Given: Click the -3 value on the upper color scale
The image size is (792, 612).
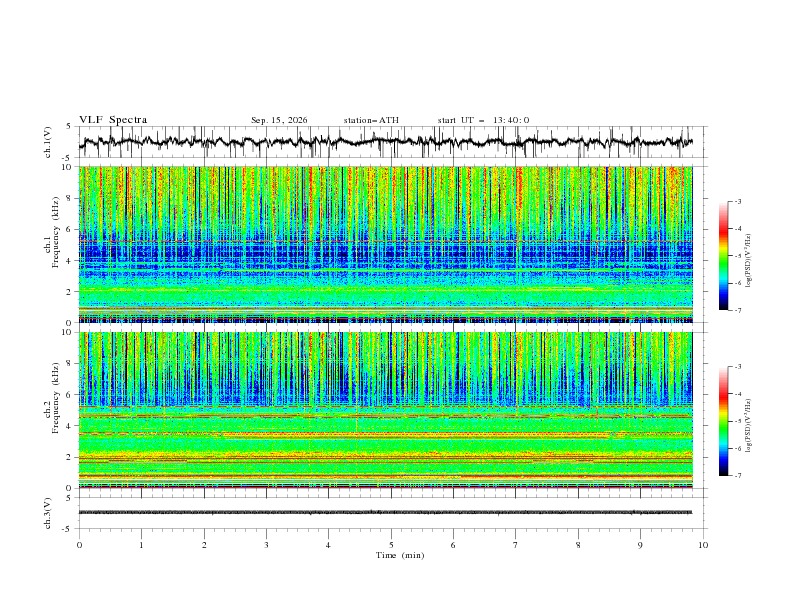Looking at the screenshot, I should 737,201.
